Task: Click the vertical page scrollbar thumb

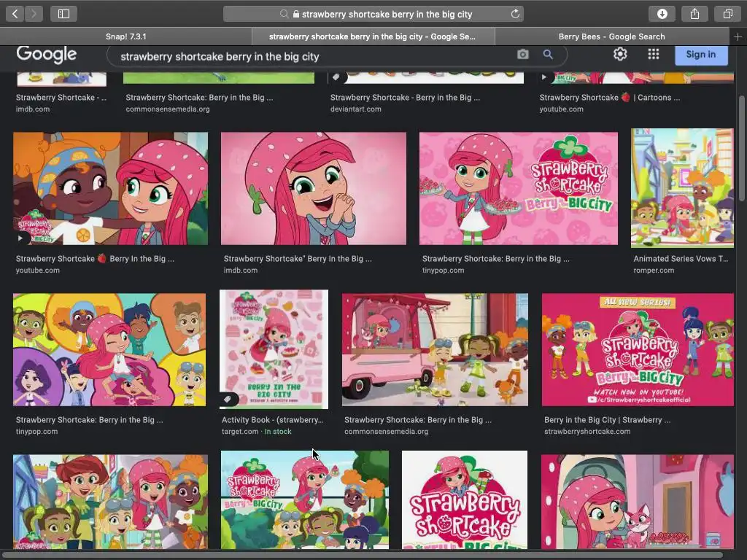Action: (x=742, y=148)
